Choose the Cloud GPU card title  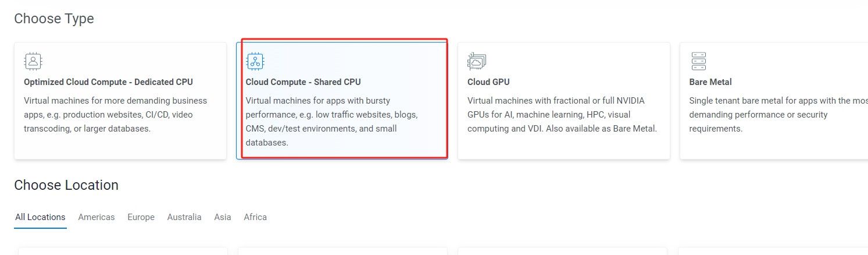tap(488, 82)
